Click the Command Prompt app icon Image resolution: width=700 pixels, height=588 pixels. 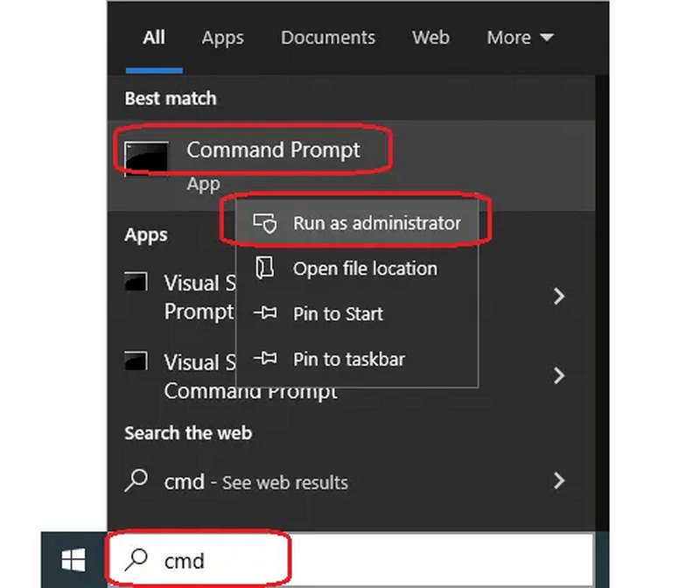tap(146, 159)
